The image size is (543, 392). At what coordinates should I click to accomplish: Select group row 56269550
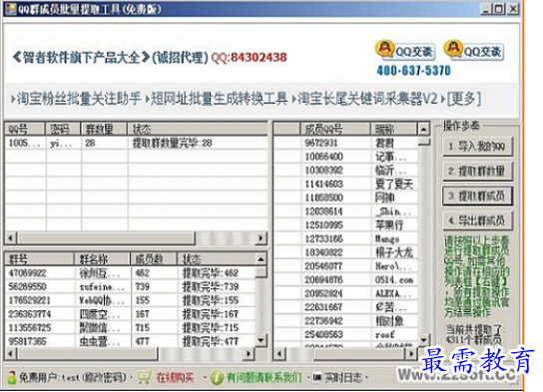[x=130, y=286]
